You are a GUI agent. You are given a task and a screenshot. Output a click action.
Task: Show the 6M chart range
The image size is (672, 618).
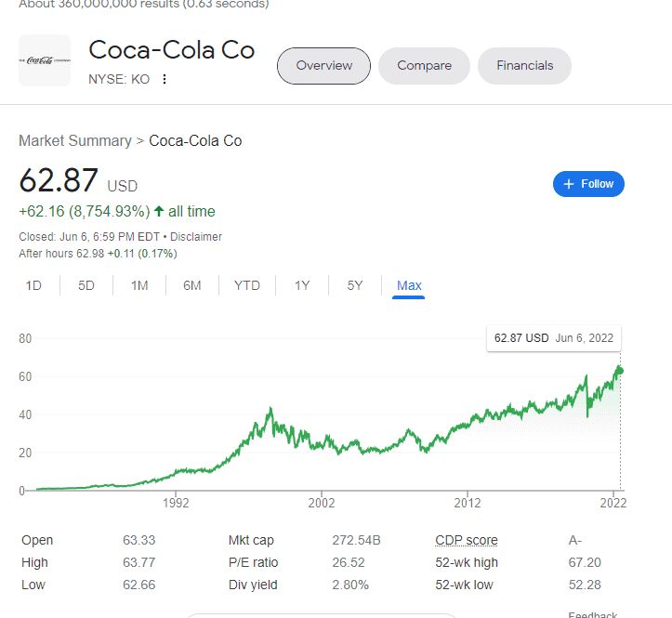click(x=192, y=285)
